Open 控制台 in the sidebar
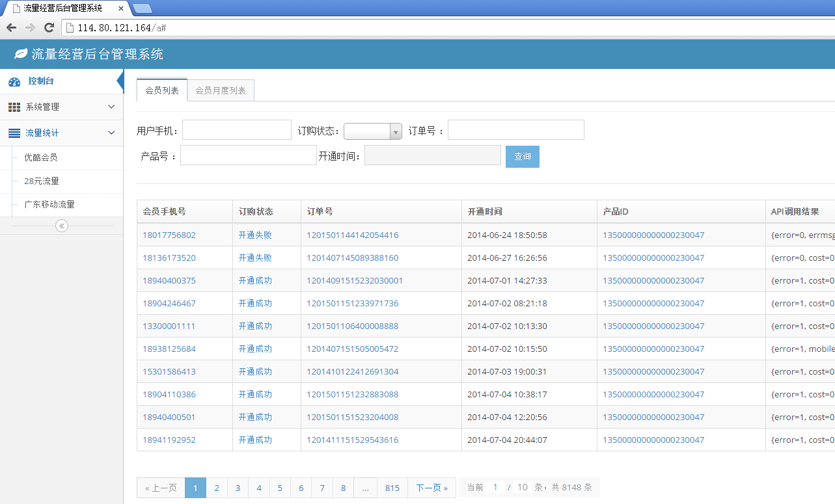The width and height of the screenshot is (835, 504). pyautogui.click(x=61, y=81)
